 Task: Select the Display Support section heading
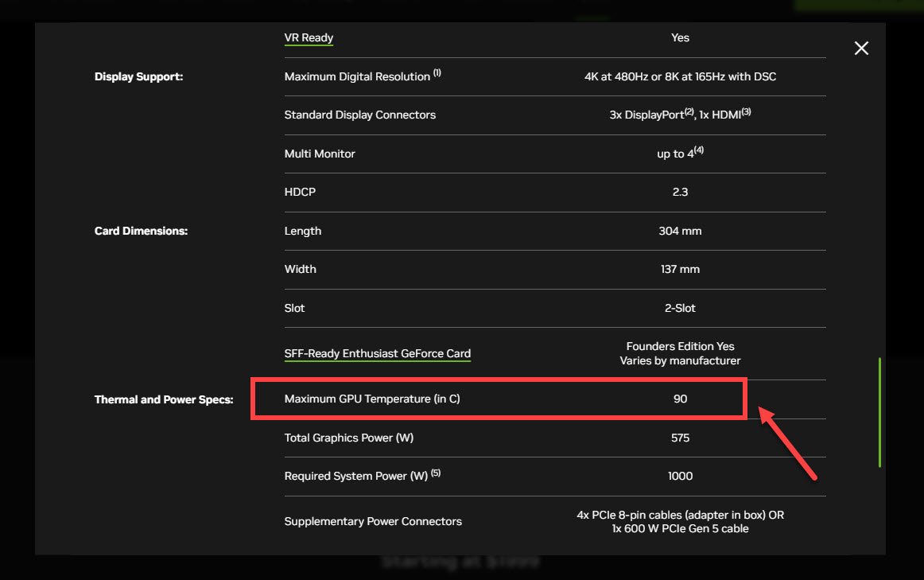click(138, 76)
